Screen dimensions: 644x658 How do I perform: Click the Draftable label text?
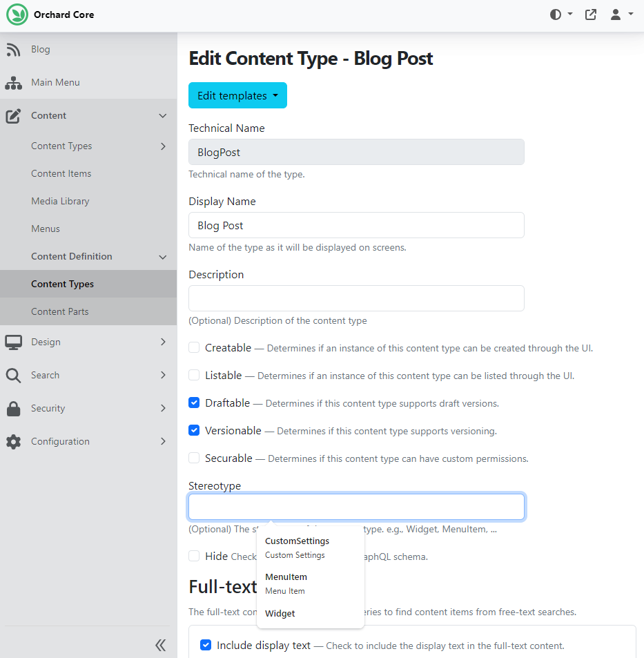227,403
